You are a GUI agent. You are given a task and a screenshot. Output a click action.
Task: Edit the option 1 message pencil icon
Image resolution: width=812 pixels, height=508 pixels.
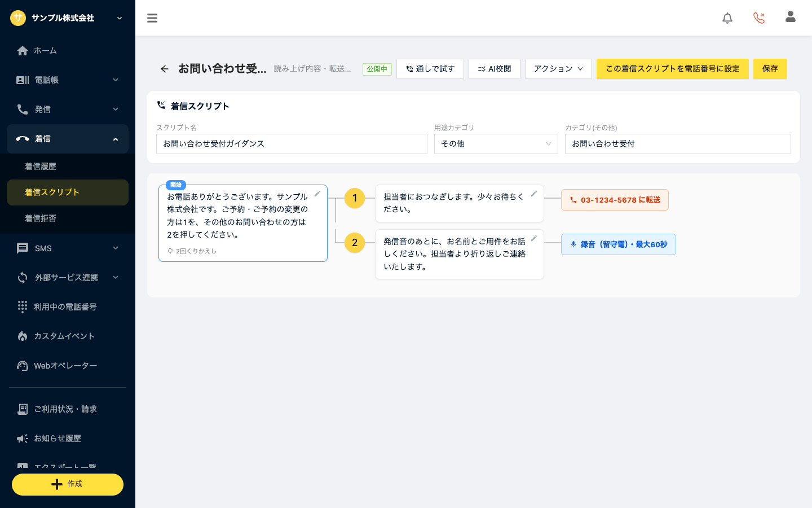(x=534, y=194)
